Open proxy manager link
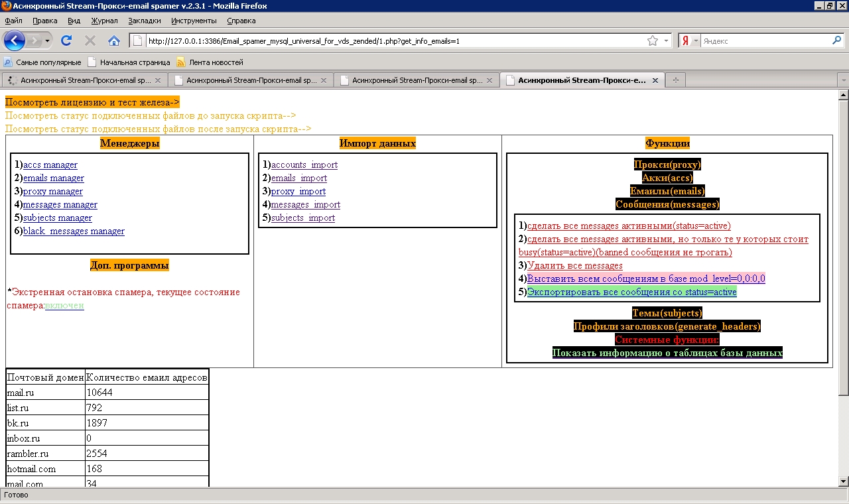Viewport: 849px width, 504px height. 53,191
